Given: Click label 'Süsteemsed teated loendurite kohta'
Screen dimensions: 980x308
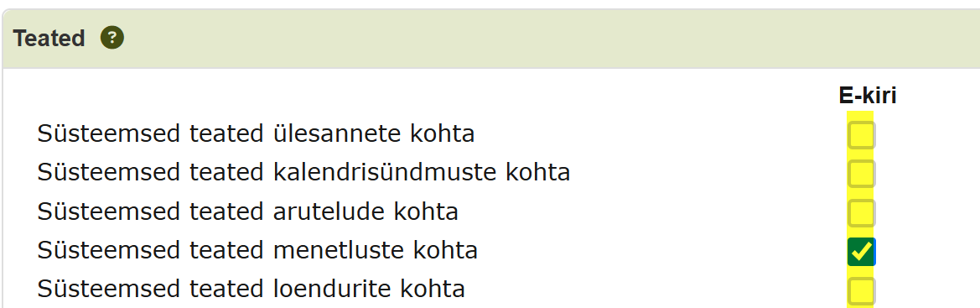Looking at the screenshot, I should (251, 290).
